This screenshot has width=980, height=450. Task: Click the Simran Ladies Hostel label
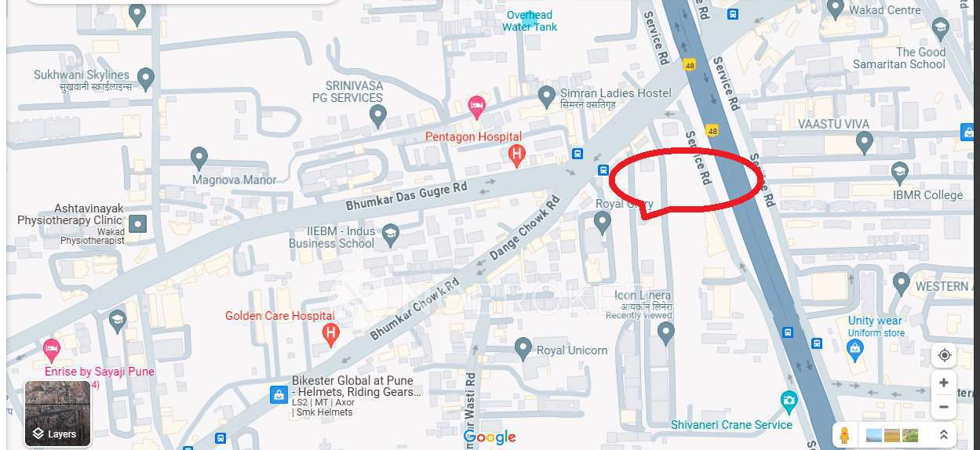pos(616,93)
